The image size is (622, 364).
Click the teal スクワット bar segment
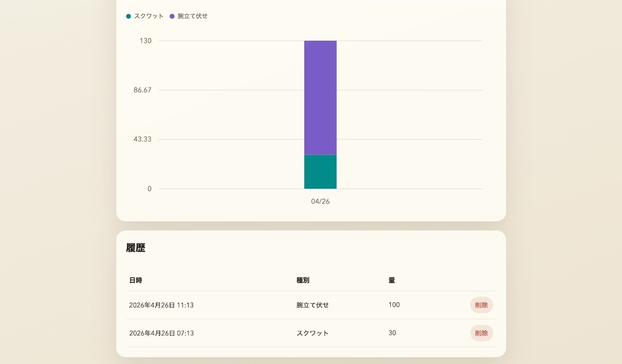point(320,172)
